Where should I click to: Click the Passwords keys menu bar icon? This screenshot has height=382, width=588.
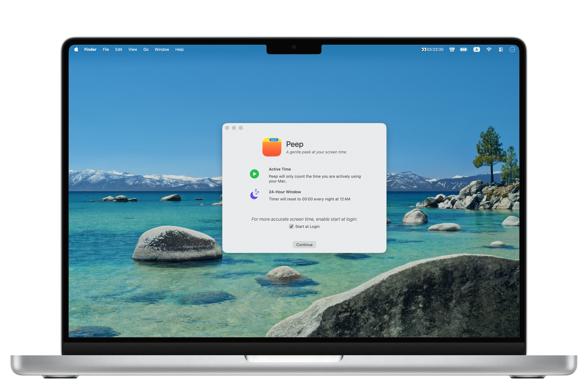coord(452,49)
